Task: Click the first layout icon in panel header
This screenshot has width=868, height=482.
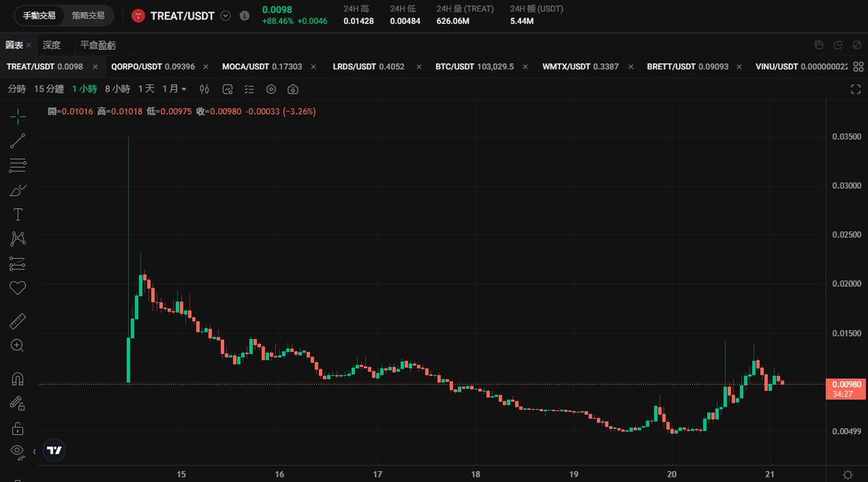Action: click(819, 45)
